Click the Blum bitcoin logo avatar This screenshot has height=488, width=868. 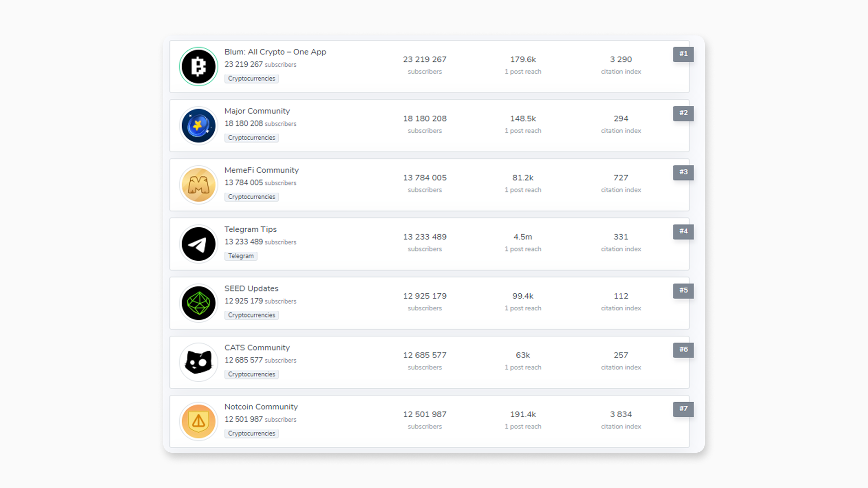click(198, 66)
